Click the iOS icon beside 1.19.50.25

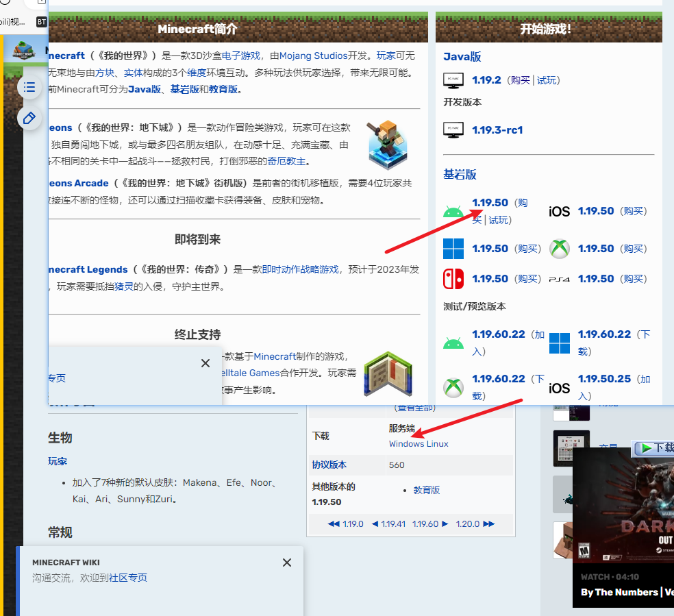click(x=559, y=389)
